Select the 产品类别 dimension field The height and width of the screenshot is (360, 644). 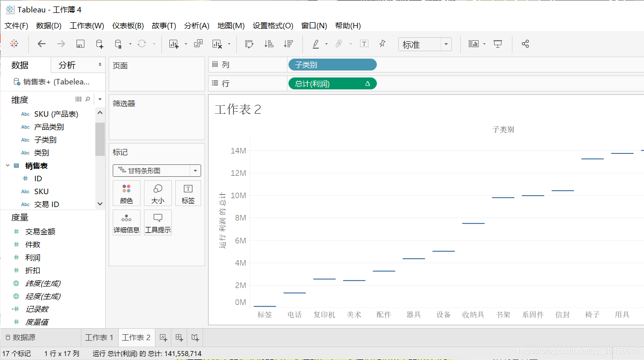coord(49,127)
